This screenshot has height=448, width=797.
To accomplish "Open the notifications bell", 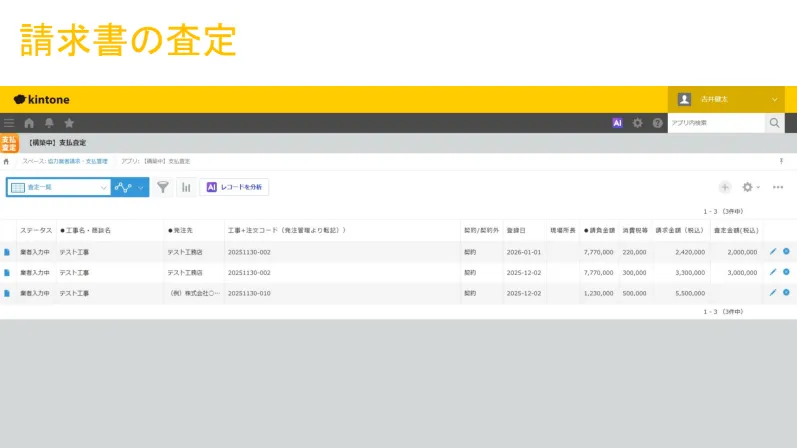I will click(49, 123).
